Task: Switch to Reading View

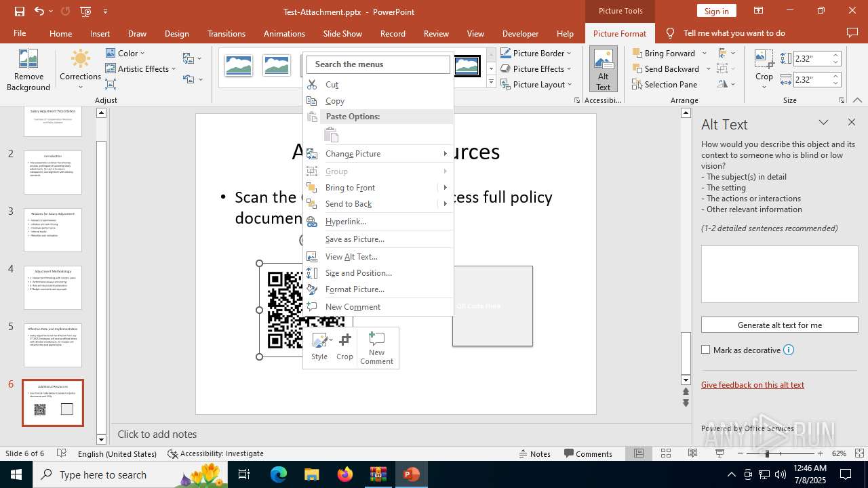Action: [692, 453]
